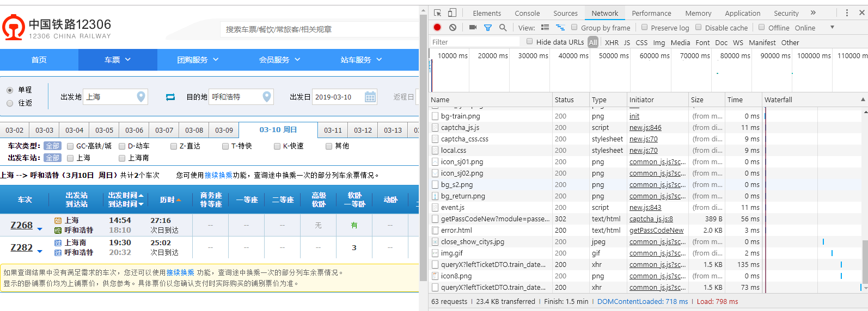Toggle the Offline checkbox
868x311 pixels.
pyautogui.click(x=762, y=27)
